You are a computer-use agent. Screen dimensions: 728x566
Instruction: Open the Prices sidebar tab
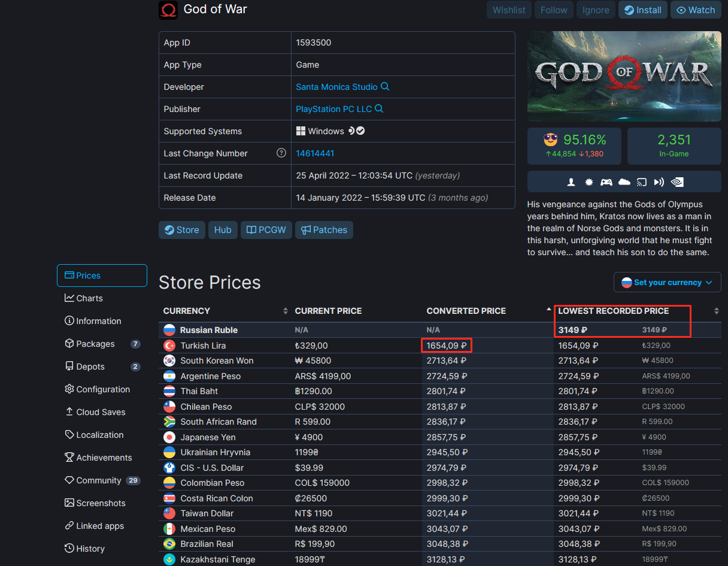102,276
